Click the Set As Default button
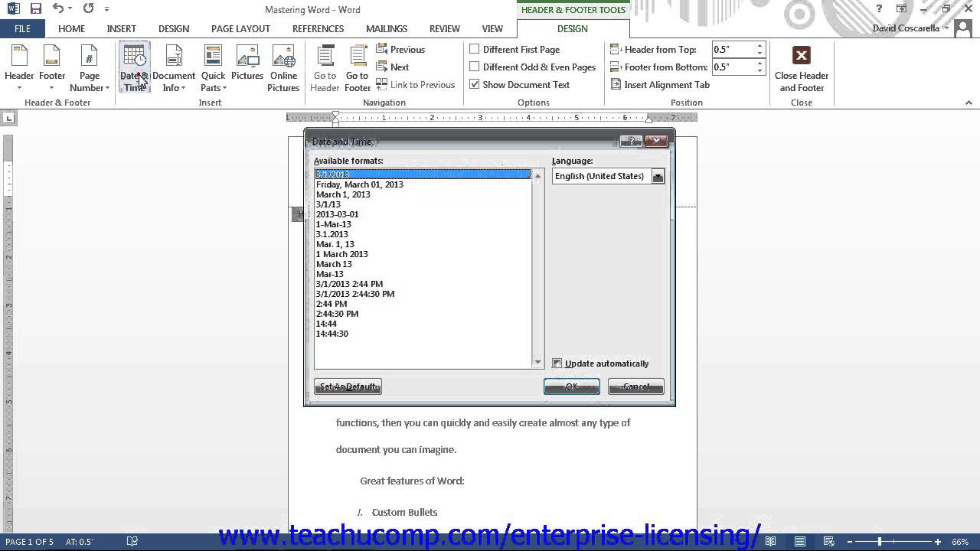The width and height of the screenshot is (980, 551). (x=348, y=386)
